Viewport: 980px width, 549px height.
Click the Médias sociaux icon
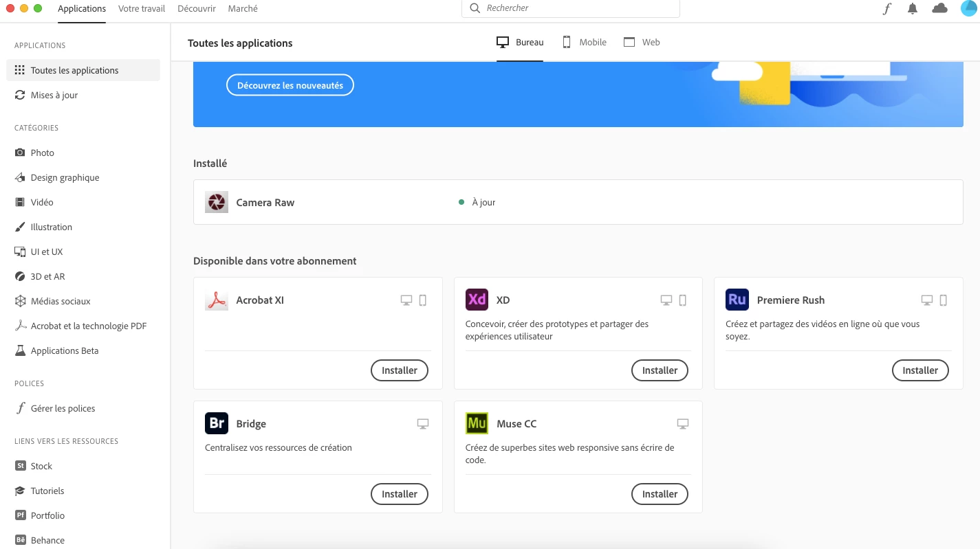click(x=20, y=301)
